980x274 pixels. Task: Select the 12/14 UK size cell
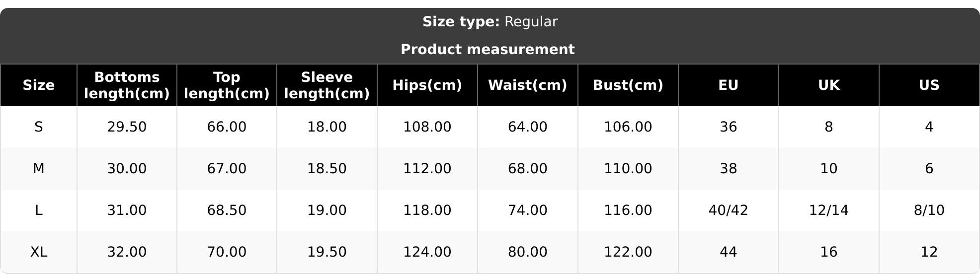(x=829, y=210)
